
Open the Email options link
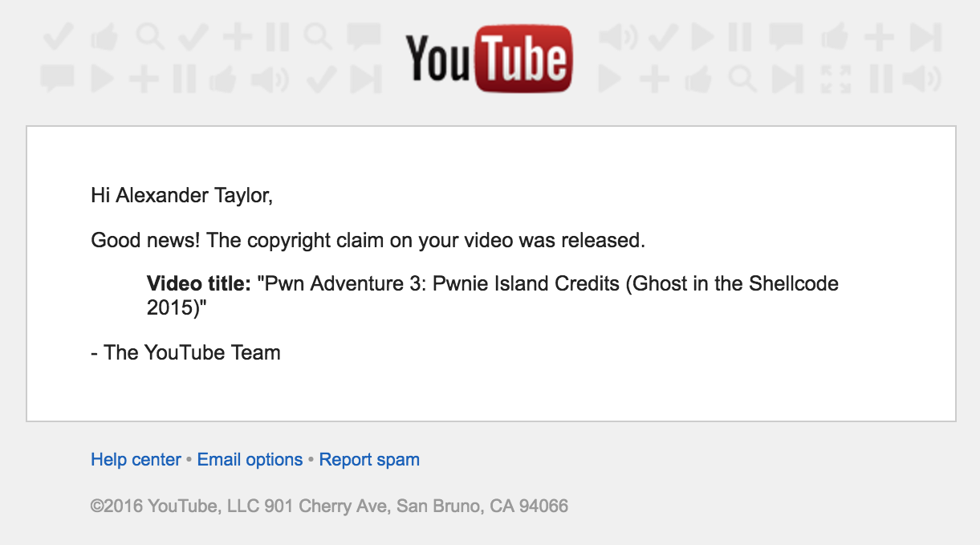pyautogui.click(x=250, y=460)
